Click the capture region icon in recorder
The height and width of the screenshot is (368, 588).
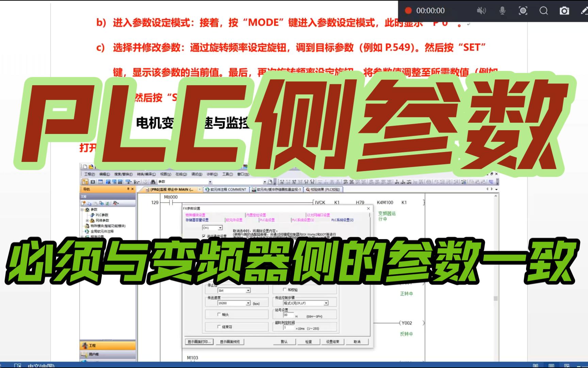523,11
